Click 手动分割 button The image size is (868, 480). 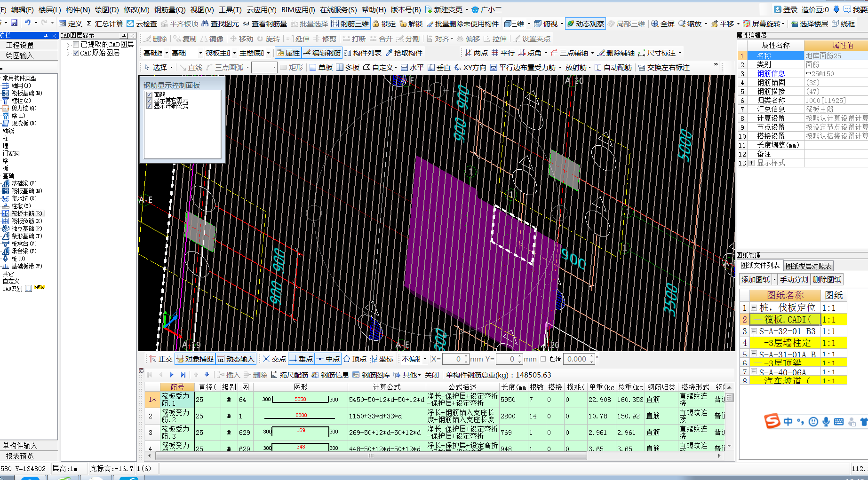794,279
